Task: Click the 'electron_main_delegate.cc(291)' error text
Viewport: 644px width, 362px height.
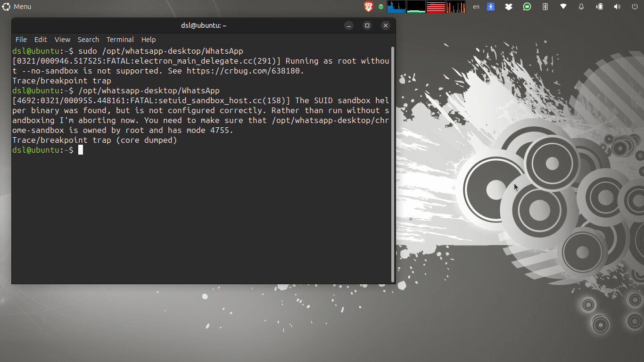Action: [208, 61]
